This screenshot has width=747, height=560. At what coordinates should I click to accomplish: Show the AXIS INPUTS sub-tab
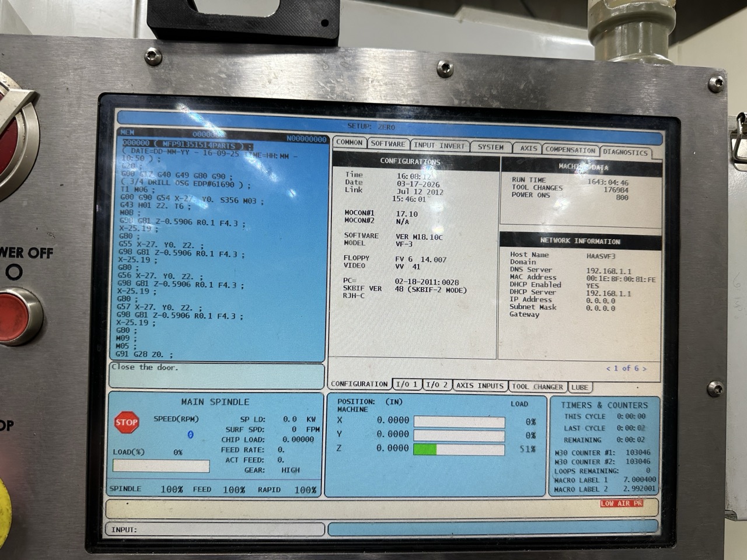pyautogui.click(x=479, y=386)
